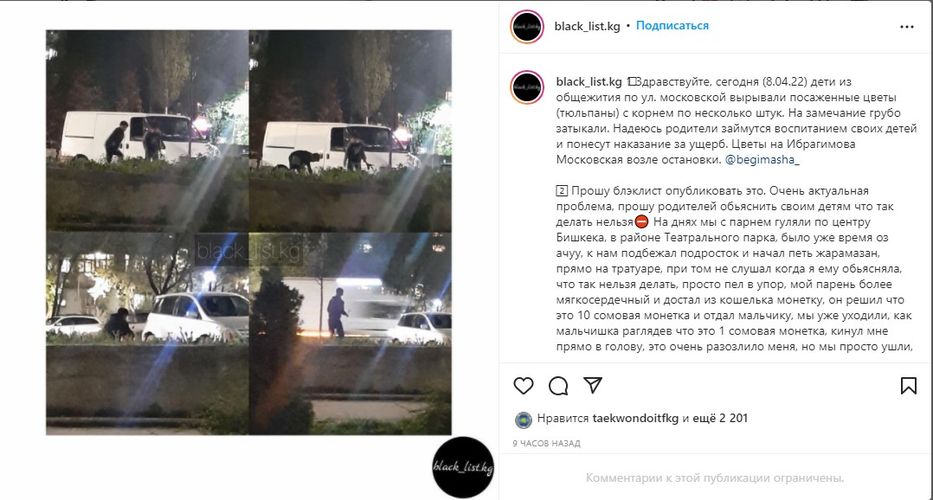Save post with bookmark icon
This screenshot has height=500, width=933.
(x=908, y=386)
